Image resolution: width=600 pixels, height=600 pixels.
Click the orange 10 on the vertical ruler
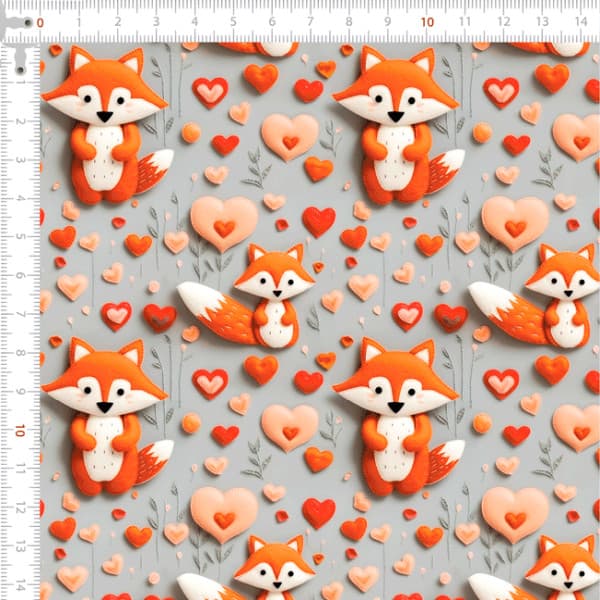click(20, 431)
